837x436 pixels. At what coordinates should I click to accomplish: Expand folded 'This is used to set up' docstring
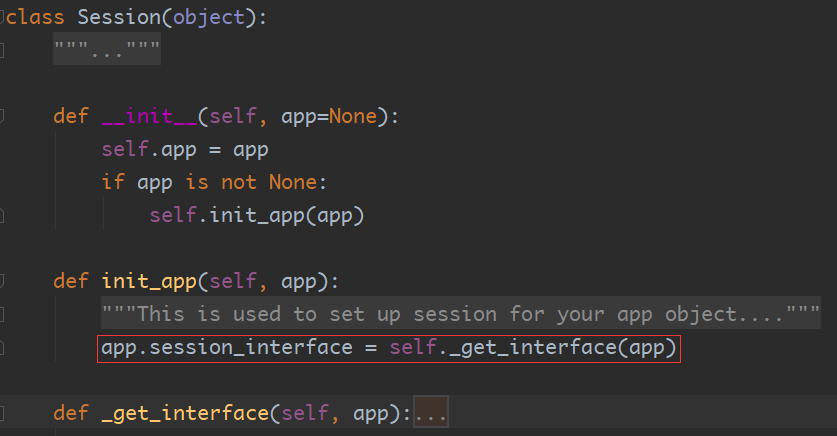click(461, 313)
